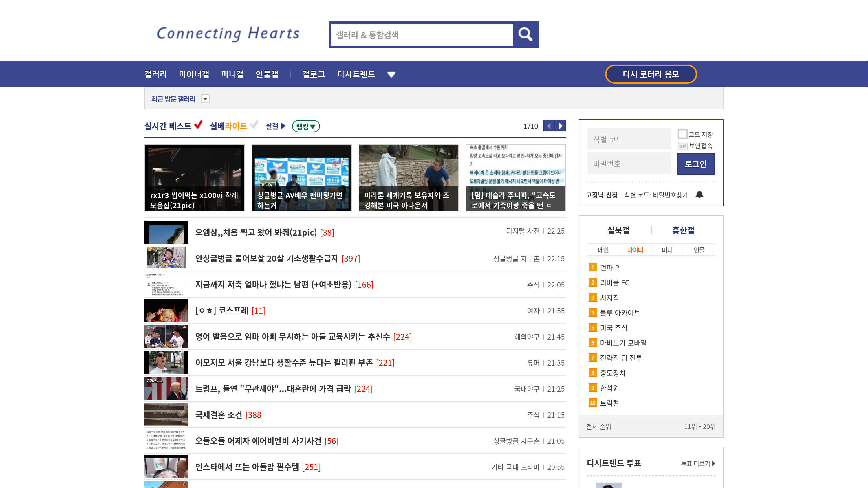Switch to the 메인 ranking tab

point(603,250)
